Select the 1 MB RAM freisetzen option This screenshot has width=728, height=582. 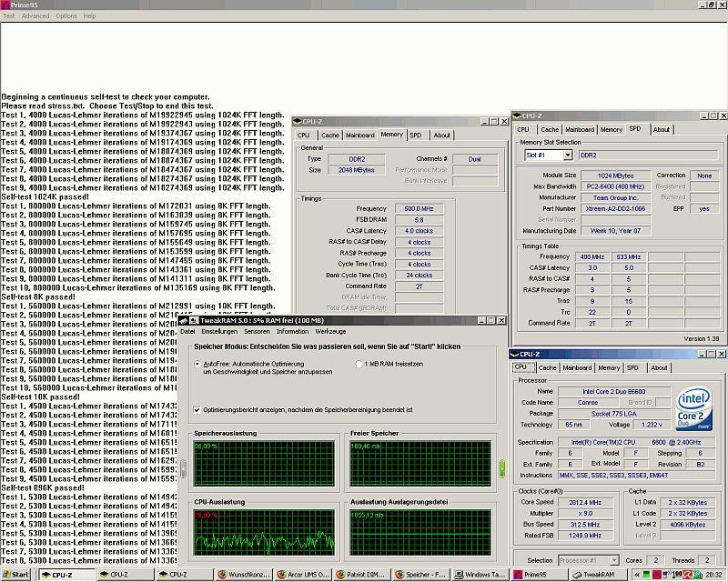(359, 365)
